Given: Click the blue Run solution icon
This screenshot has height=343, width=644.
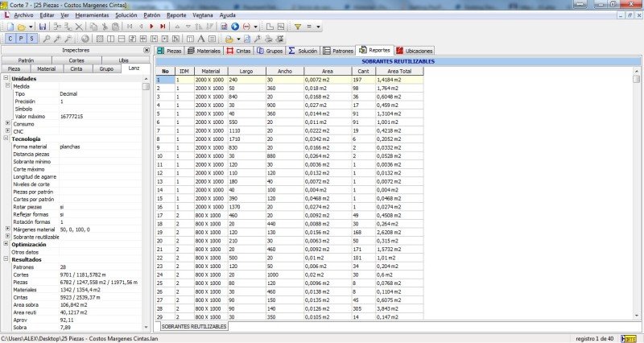Looking at the screenshot, I should point(235,27).
